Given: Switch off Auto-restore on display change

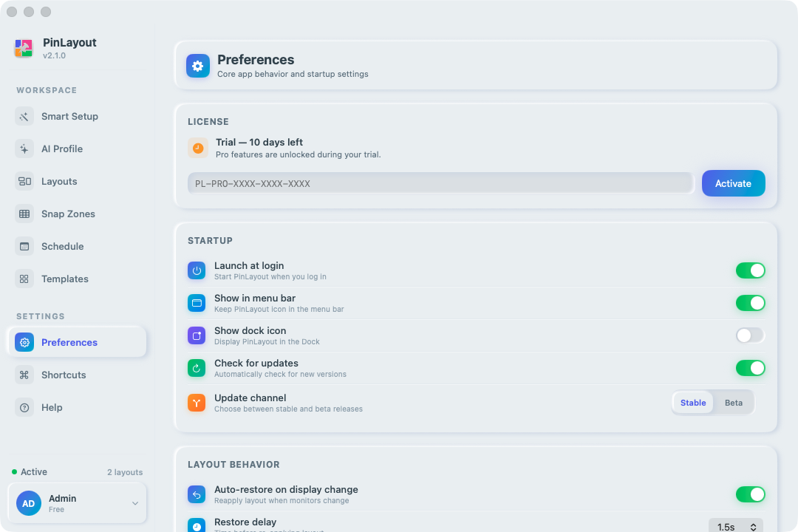Looking at the screenshot, I should click(750, 495).
